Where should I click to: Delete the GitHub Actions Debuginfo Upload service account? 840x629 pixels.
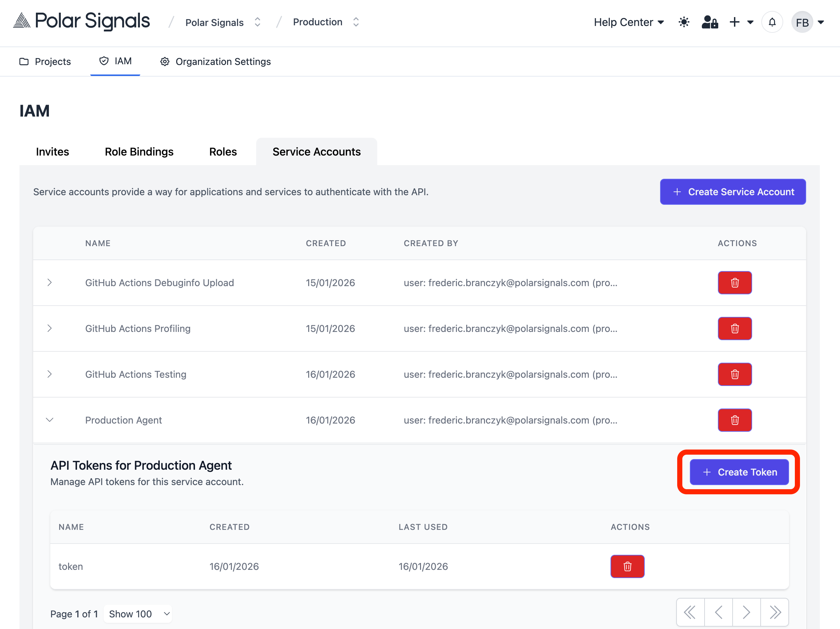click(735, 282)
